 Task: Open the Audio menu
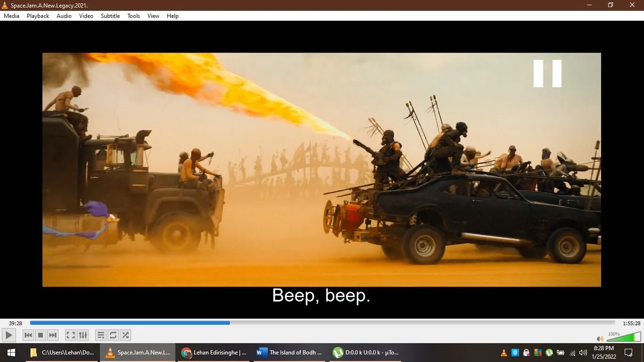64,16
